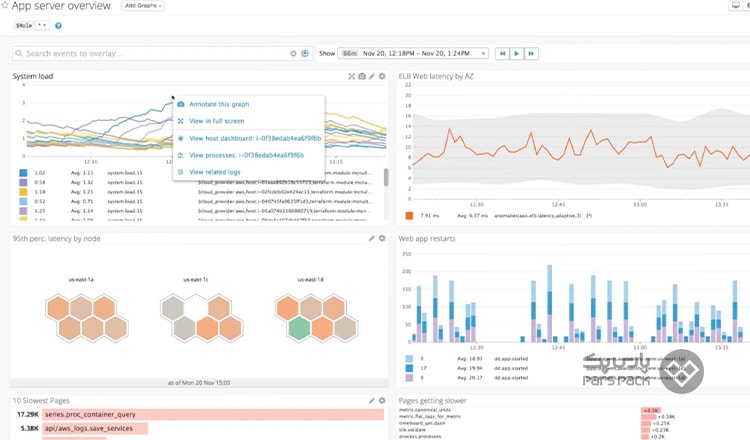Click the white hexagon in us-east-1c group

click(x=196, y=307)
